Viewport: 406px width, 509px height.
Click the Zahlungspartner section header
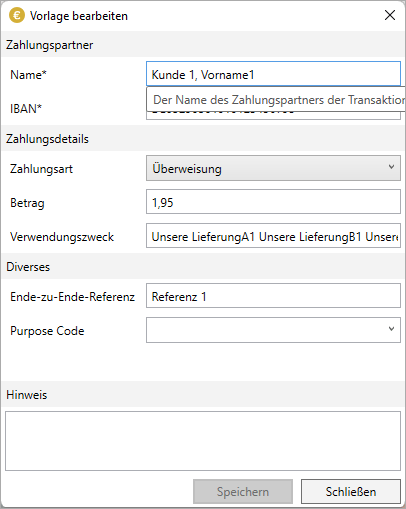[49, 45]
